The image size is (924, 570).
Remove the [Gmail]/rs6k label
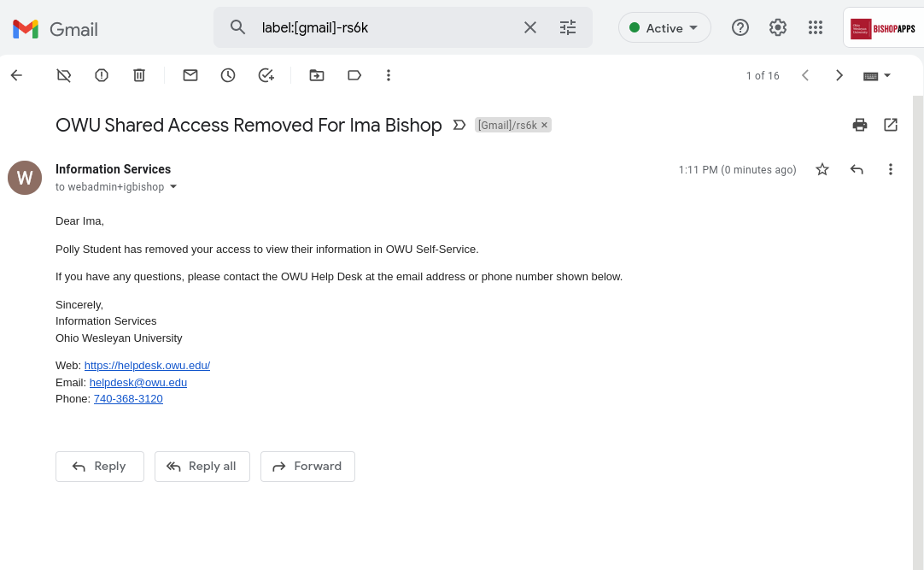545,125
